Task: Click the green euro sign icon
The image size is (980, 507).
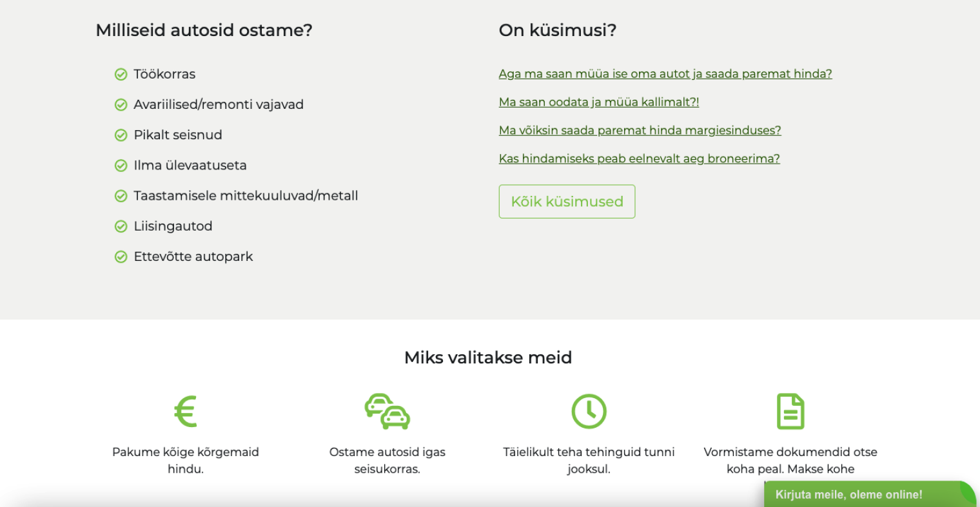Action: (186, 411)
